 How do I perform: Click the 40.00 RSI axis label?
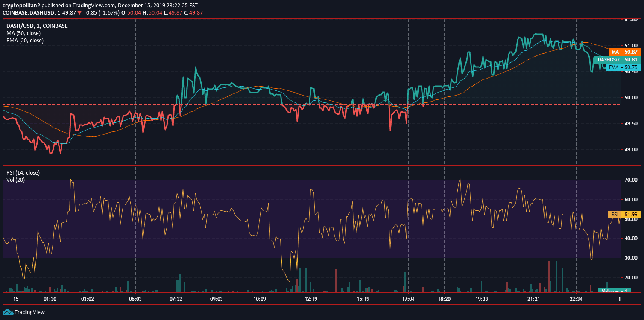631,239
